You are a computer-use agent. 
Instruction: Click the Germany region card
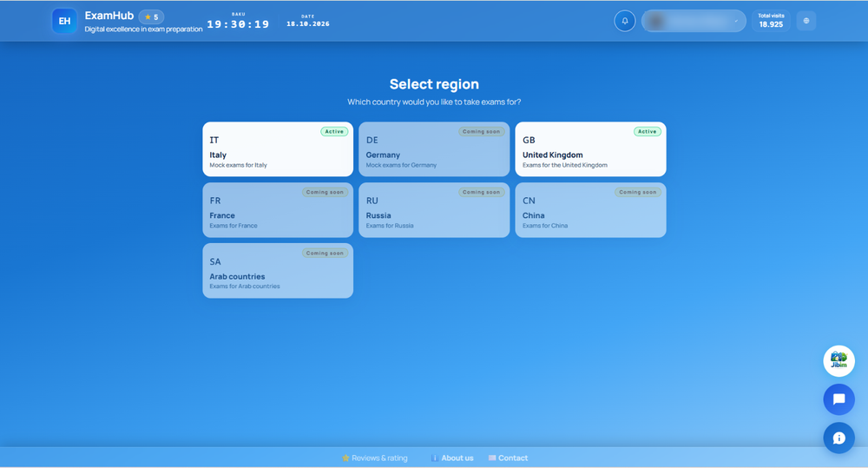click(x=434, y=149)
